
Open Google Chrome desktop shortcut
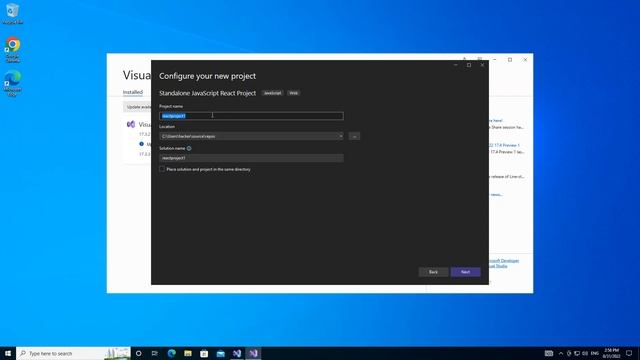[x=13, y=50]
